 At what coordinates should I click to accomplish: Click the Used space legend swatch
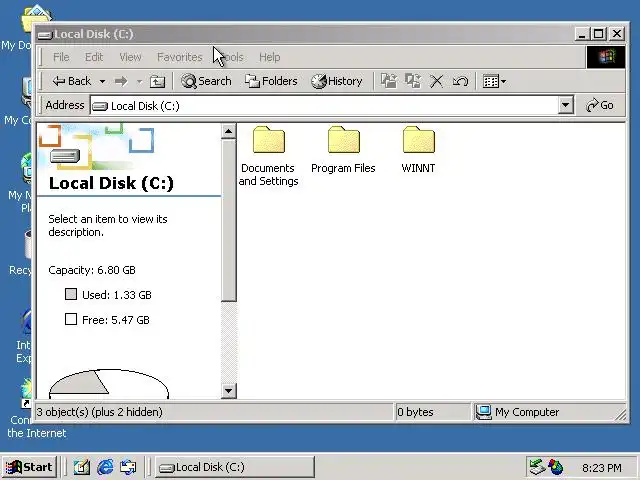(71, 294)
